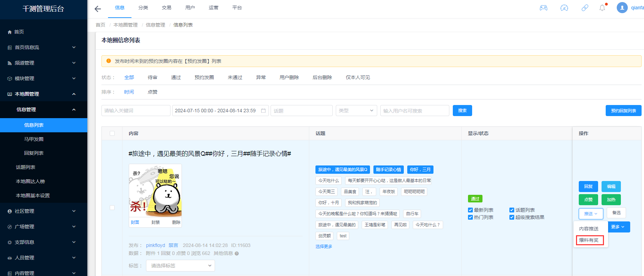This screenshot has width=644, height=276.
Task: Check the row checkbox for post ID 11603
Action: 112,208
